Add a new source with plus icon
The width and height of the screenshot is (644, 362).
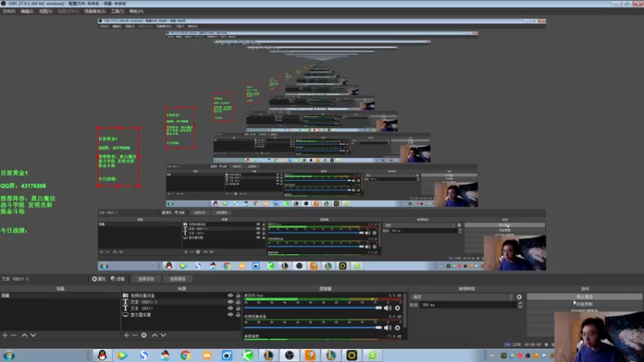coord(126,335)
